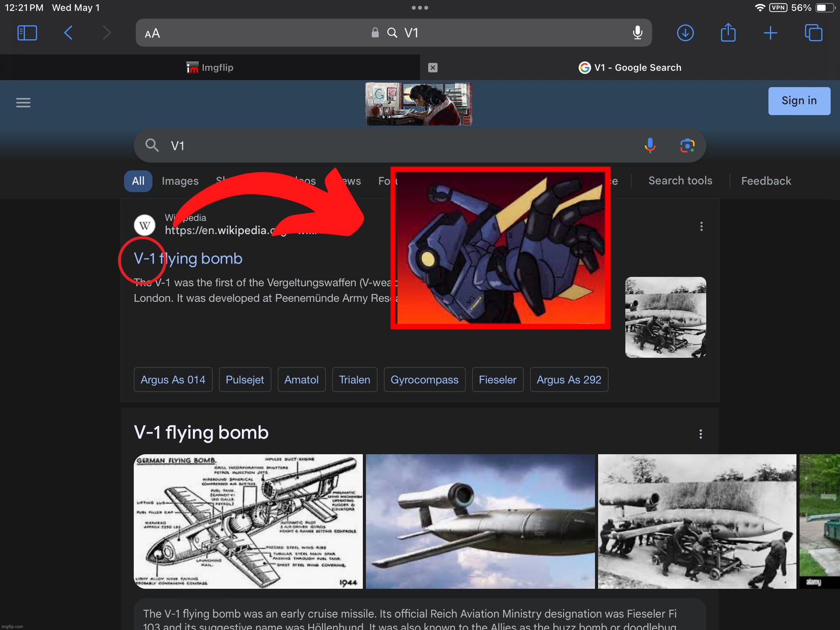The height and width of the screenshot is (630, 840).
Task: Click the Feedback link
Action: click(x=766, y=181)
